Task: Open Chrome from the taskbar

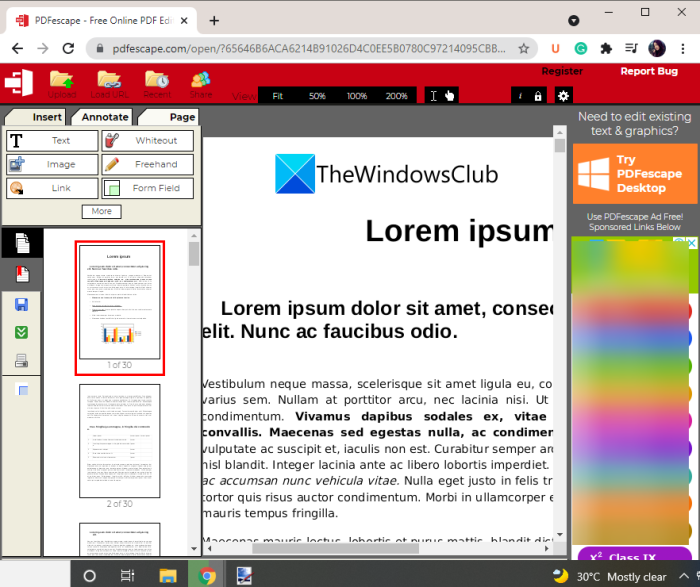Action: pyautogui.click(x=207, y=576)
